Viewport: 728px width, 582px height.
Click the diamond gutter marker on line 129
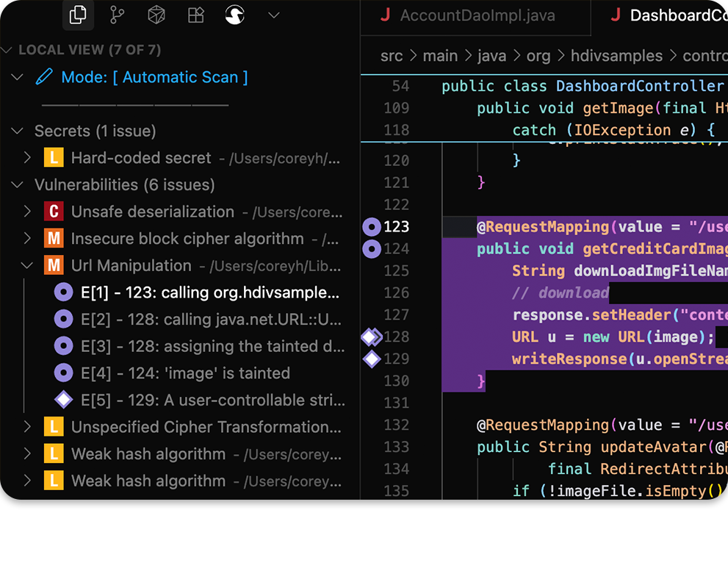pos(372,359)
